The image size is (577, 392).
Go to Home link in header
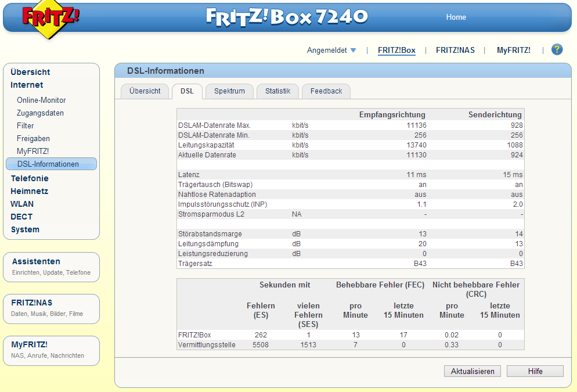coord(456,17)
